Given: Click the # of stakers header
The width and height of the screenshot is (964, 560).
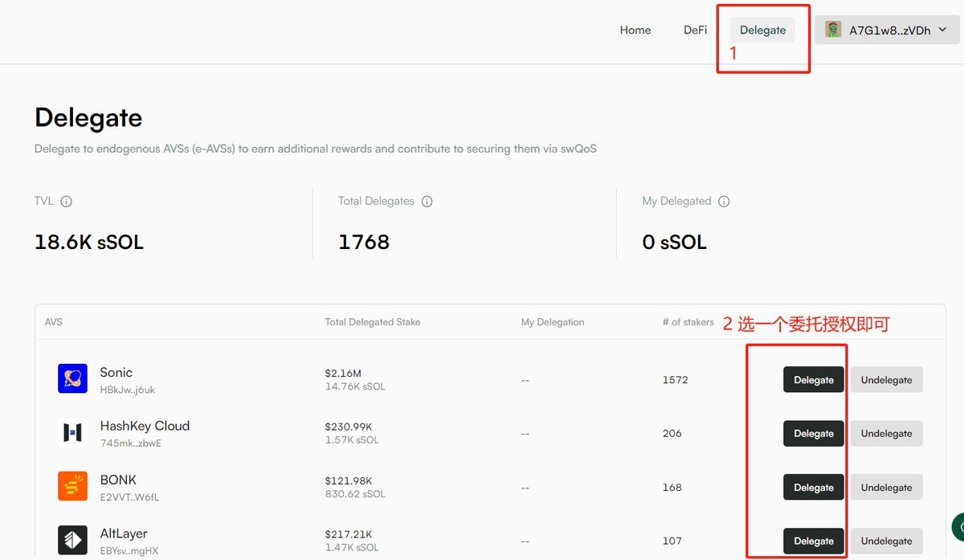Looking at the screenshot, I should [x=688, y=322].
